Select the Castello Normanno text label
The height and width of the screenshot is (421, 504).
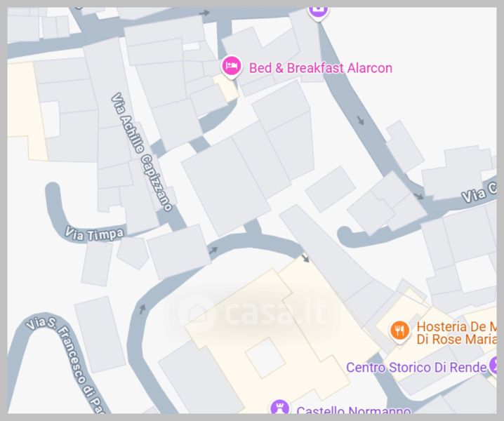pyautogui.click(x=354, y=410)
